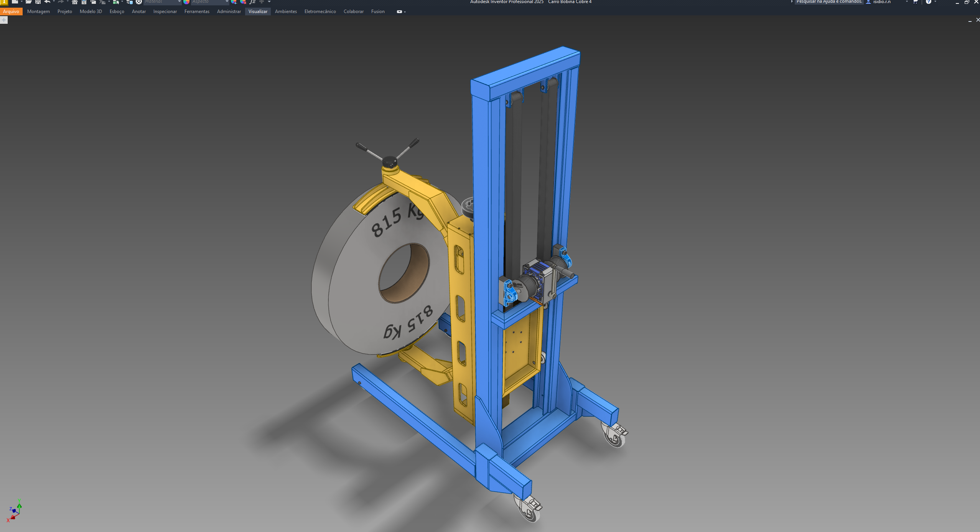Switch to the Eletromecânico tab
Screen dimensions: 980x532
tap(320, 12)
